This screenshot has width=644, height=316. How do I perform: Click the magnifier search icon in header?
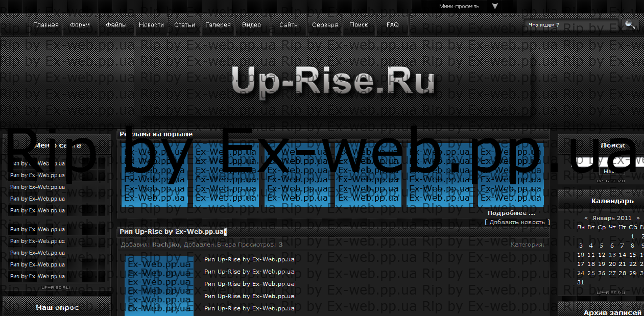click(630, 25)
